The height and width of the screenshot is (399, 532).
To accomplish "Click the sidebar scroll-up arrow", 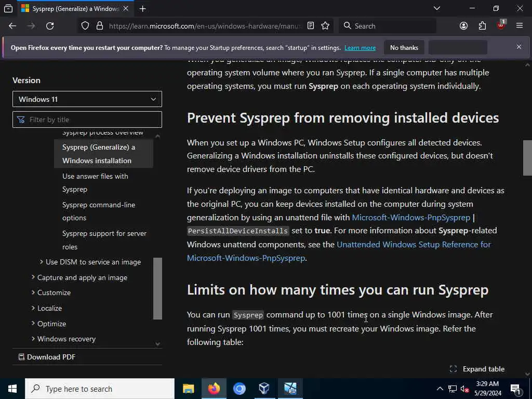I will (157, 136).
